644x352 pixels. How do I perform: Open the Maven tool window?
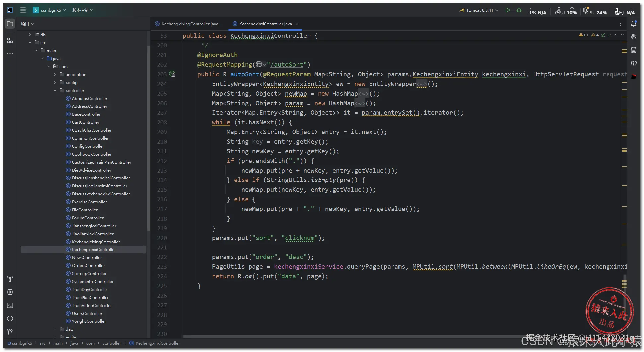(x=634, y=63)
